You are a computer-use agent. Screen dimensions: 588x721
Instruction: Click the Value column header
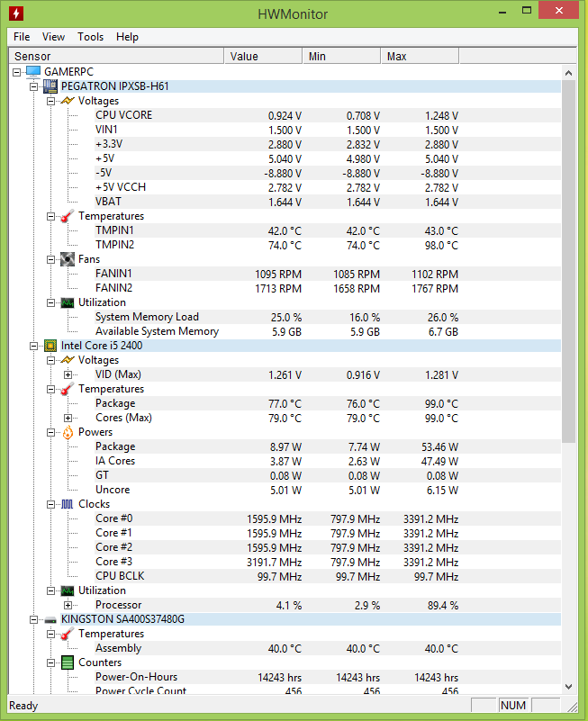263,56
